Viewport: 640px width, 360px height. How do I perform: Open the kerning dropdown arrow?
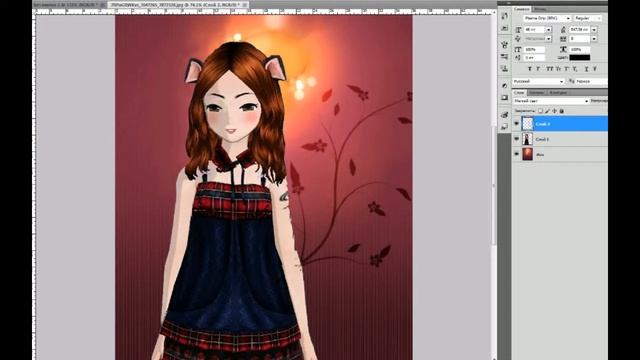(549, 38)
